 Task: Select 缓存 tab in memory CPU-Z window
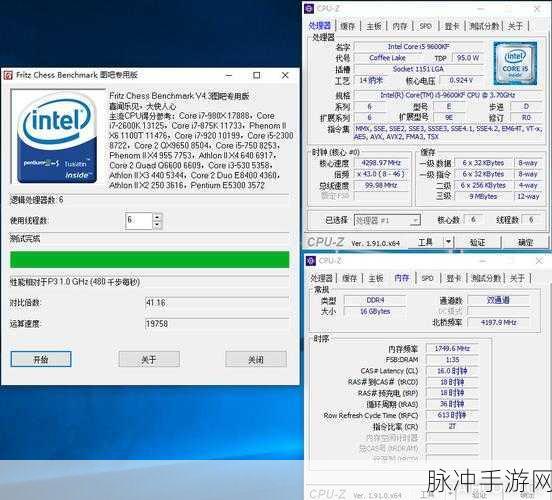tap(350, 278)
